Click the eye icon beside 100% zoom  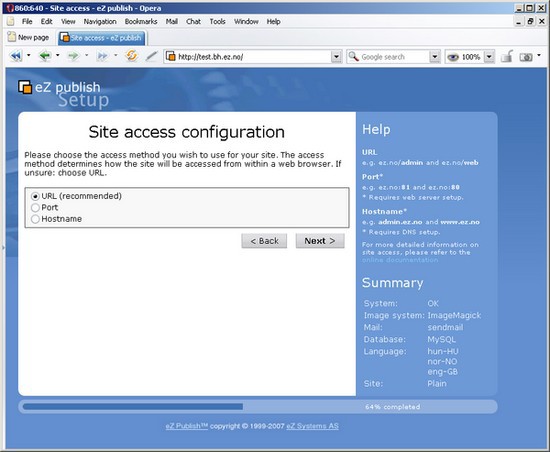(453, 57)
